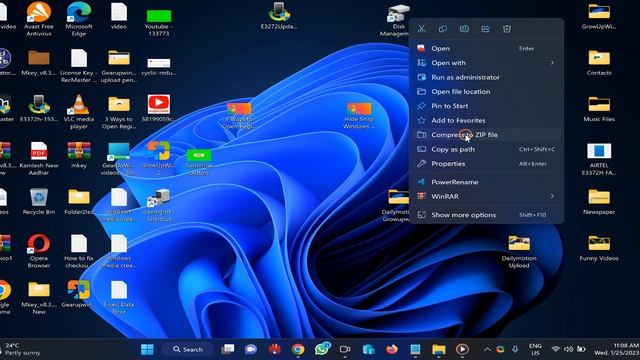Open Task View from taskbar
640x360 pixels.
point(228,349)
